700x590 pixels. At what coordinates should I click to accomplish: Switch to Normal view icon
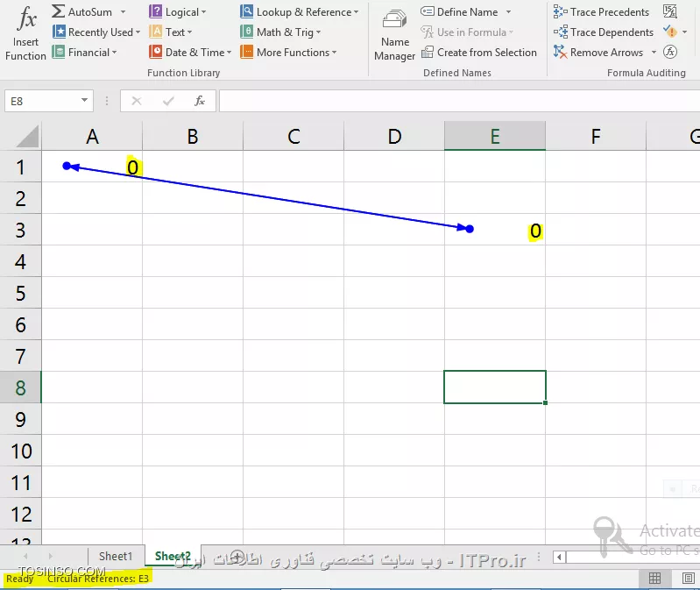click(x=654, y=579)
